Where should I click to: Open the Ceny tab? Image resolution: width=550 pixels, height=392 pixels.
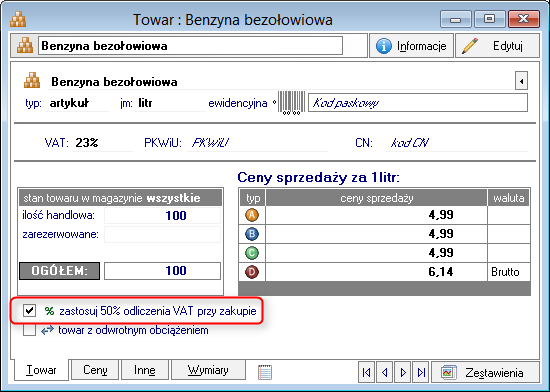(x=95, y=370)
